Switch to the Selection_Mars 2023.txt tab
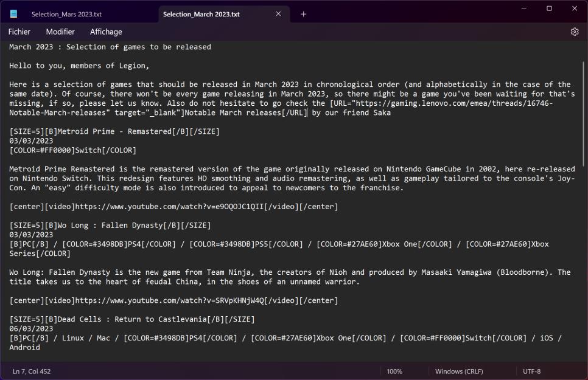 click(x=67, y=14)
